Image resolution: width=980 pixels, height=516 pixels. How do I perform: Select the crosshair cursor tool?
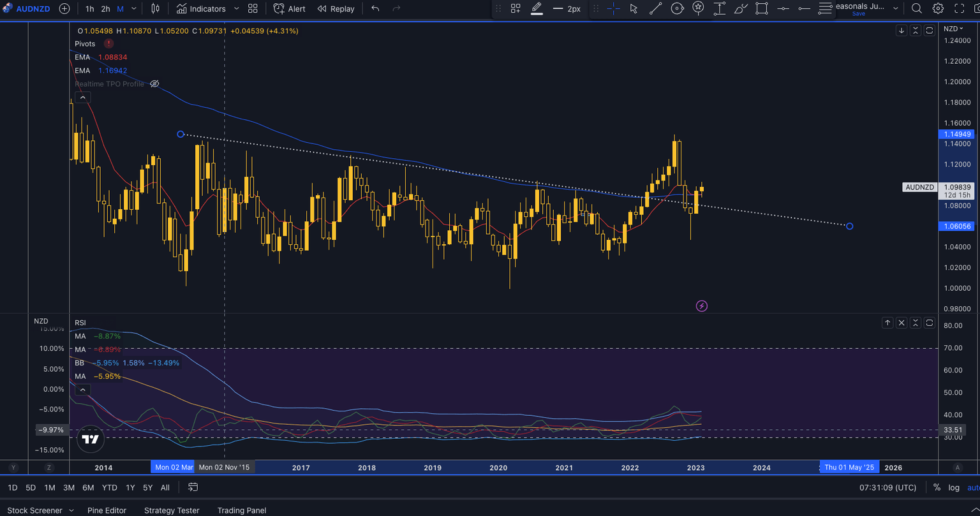tap(614, 9)
